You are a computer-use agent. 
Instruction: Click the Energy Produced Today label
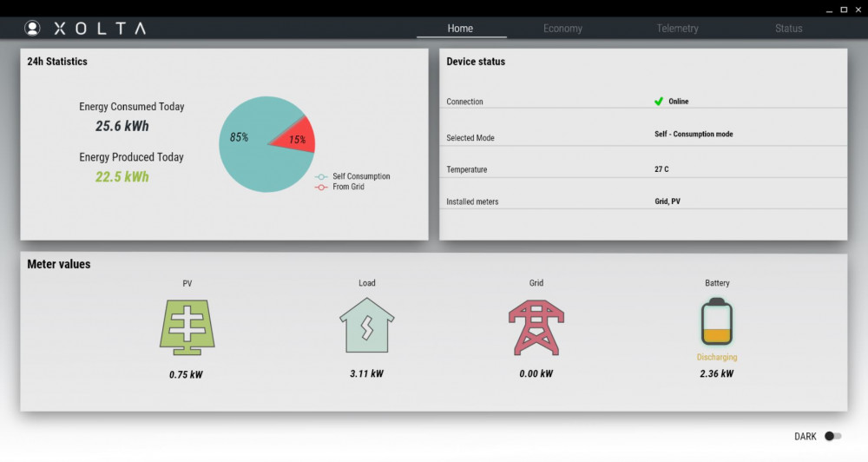(x=131, y=157)
